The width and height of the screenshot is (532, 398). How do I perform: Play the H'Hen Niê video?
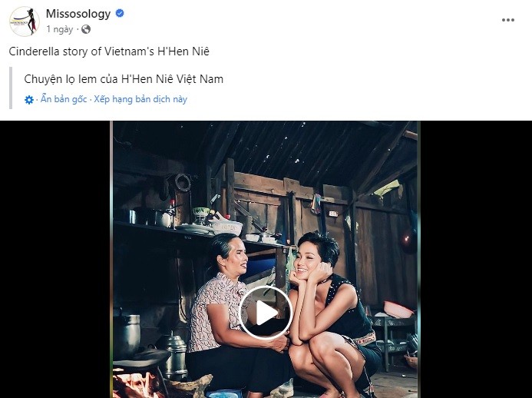[x=265, y=312]
